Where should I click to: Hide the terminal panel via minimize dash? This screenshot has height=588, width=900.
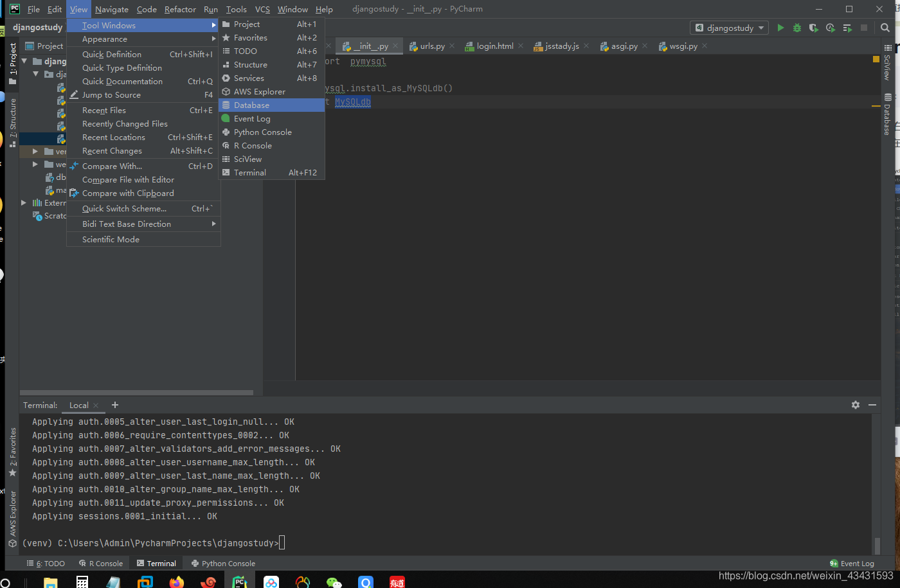pos(872,405)
